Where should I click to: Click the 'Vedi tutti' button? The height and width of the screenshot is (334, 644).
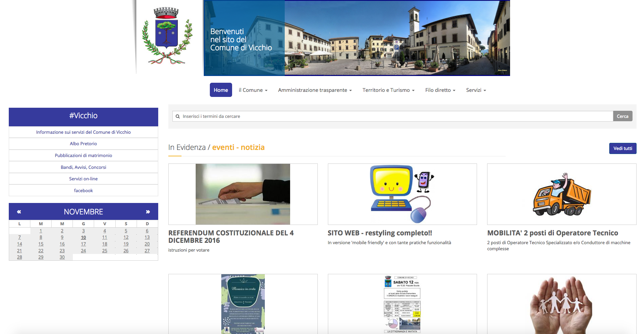622,148
